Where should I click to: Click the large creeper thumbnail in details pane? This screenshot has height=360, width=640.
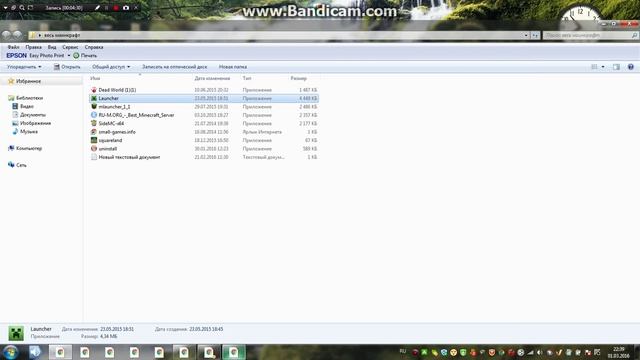point(16,333)
